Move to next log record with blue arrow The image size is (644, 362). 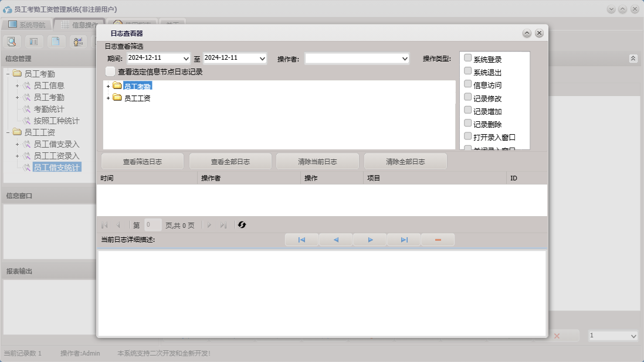click(370, 240)
